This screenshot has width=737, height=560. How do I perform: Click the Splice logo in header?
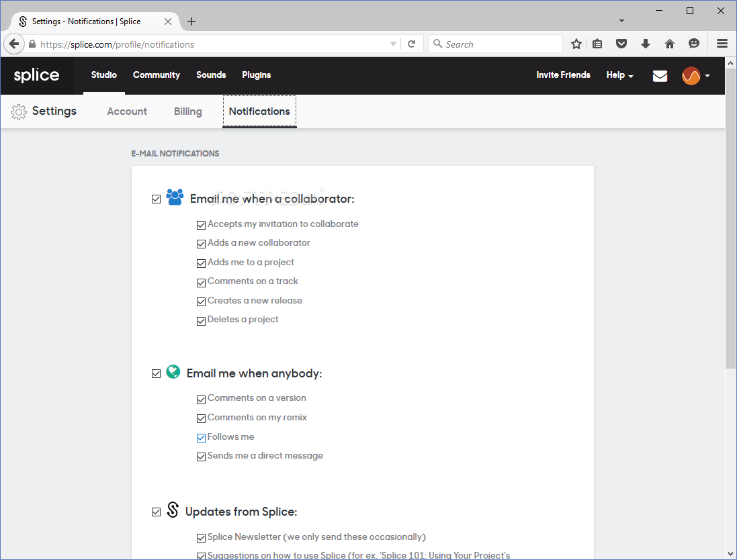37,75
